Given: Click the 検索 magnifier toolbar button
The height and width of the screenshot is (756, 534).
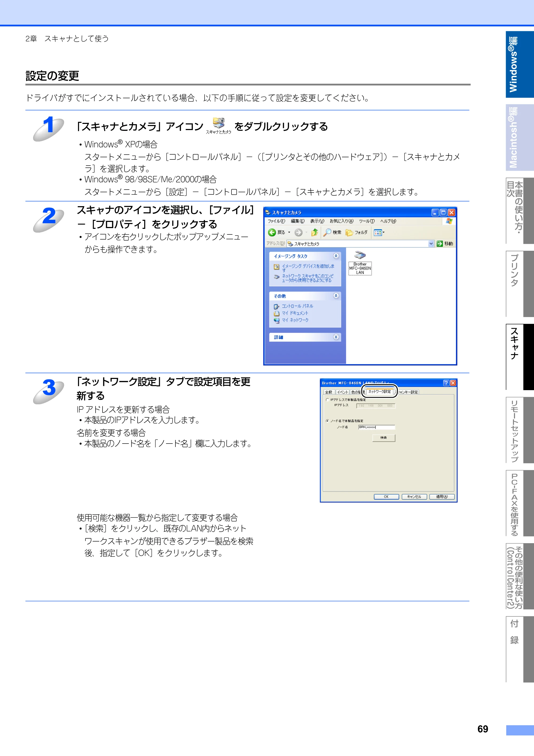Looking at the screenshot, I should point(332,233).
